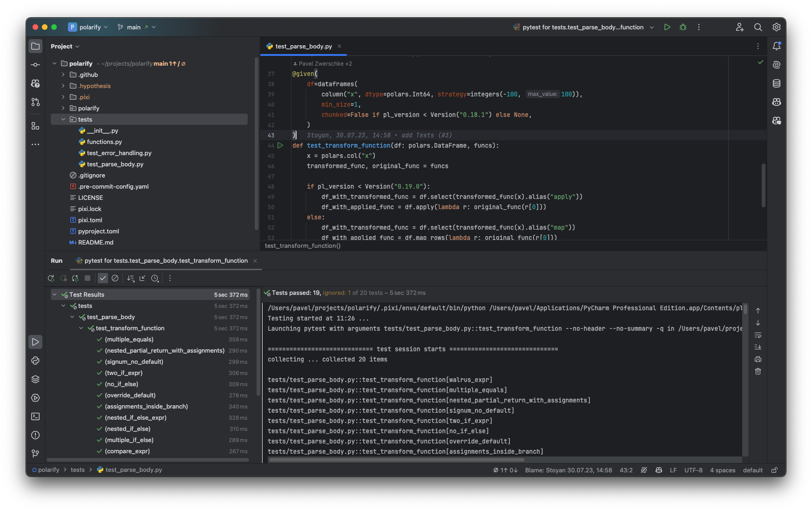Open the Problems tool window

click(x=35, y=435)
